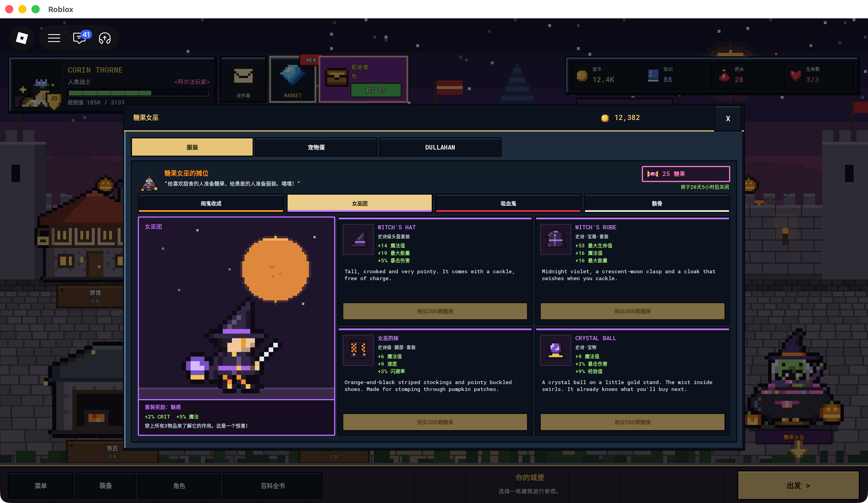Switch to the DULLAHAN tab

pos(440,147)
